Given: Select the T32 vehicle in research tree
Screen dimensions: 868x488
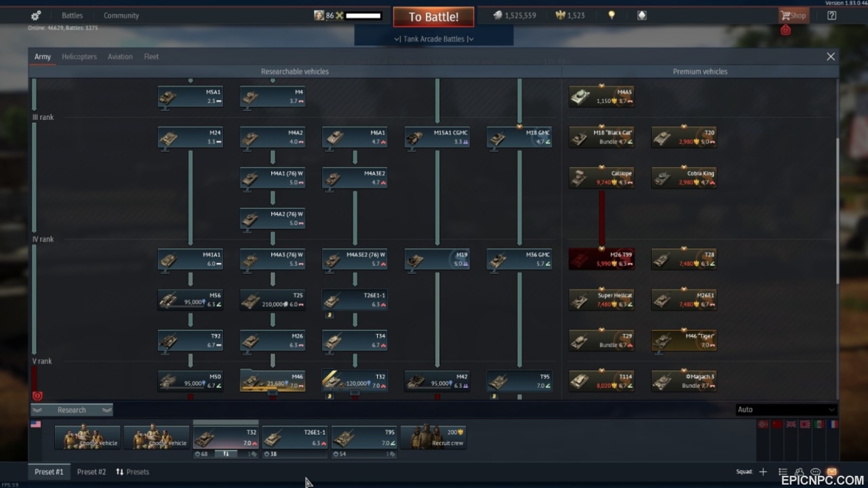Looking at the screenshot, I should (355, 381).
